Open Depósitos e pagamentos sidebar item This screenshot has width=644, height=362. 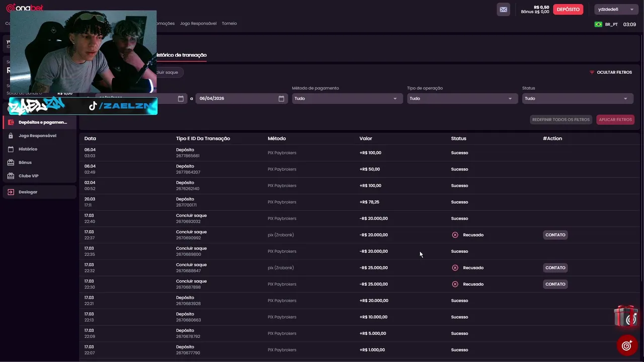39,122
